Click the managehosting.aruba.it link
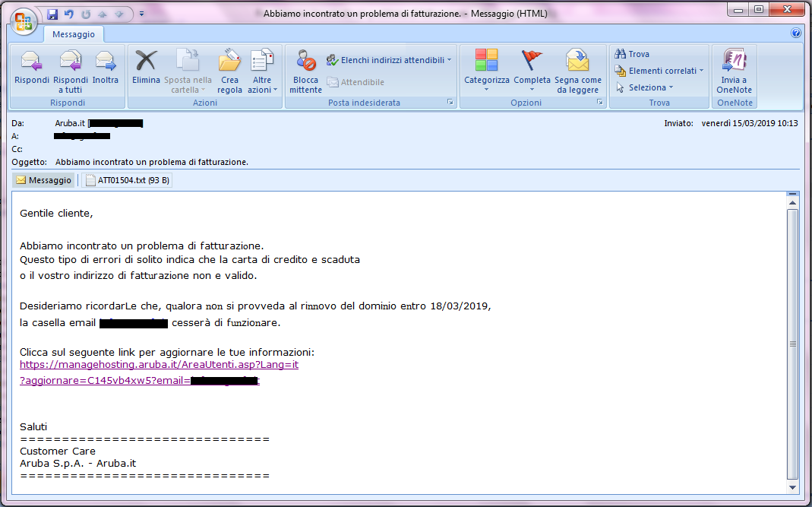The height and width of the screenshot is (507, 812). click(159, 364)
